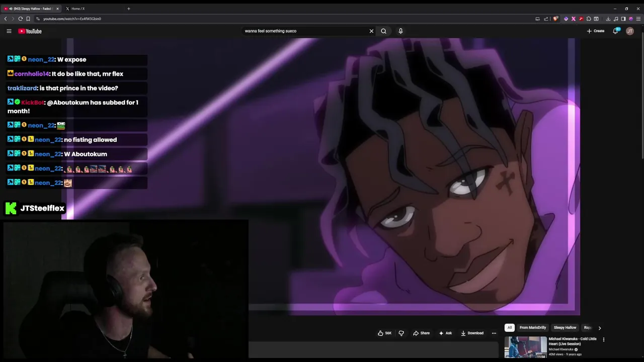Open browser downloads icon
The image size is (644, 362).
coord(608,19)
